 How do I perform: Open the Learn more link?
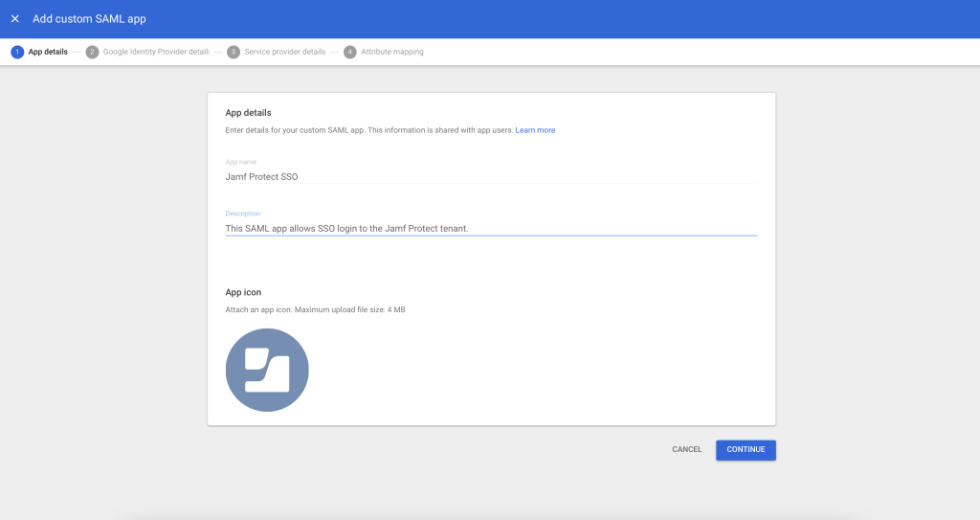pyautogui.click(x=535, y=130)
